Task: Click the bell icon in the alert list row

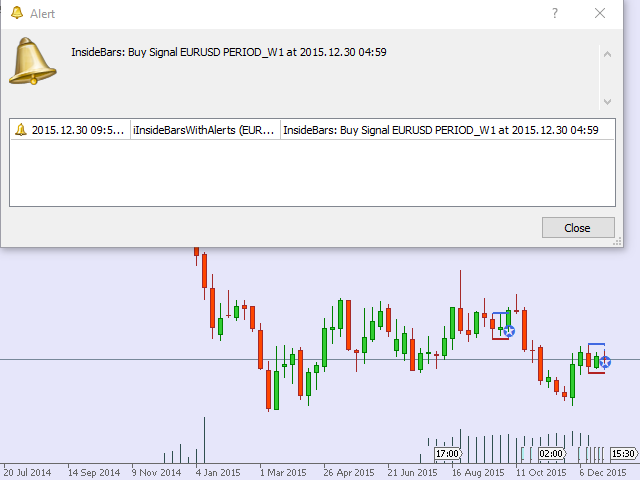Action: [x=20, y=130]
